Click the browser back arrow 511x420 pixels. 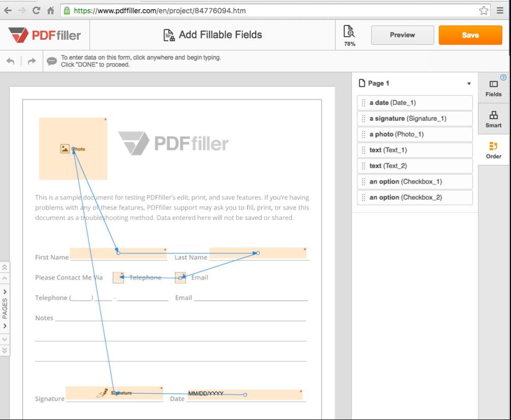coord(8,11)
